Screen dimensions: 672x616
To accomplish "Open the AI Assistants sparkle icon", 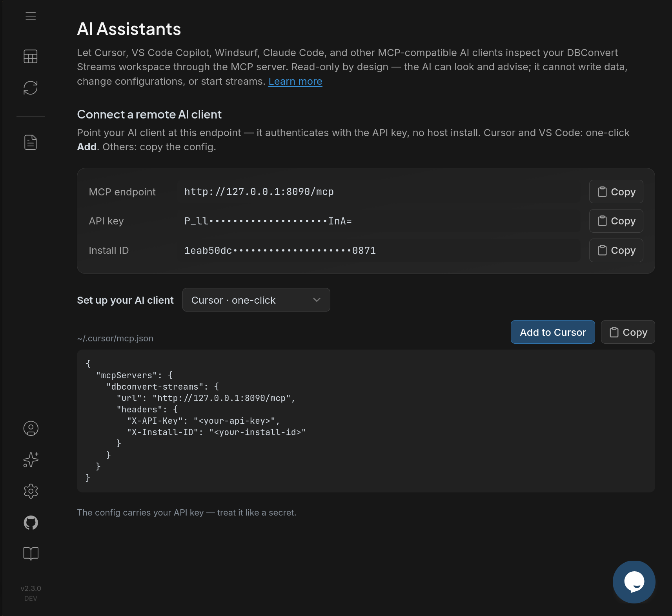I will [31, 460].
